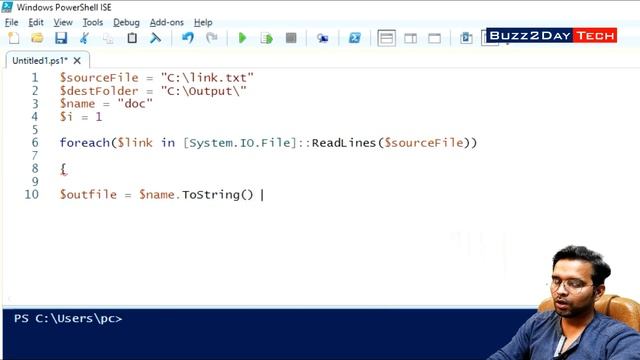Click the $i = 1 assignment line
This screenshot has height=360, width=640.
coord(81,117)
